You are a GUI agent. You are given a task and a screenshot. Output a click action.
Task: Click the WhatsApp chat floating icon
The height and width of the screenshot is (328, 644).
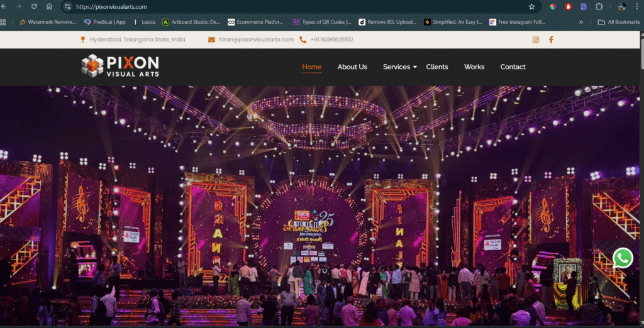tap(623, 258)
